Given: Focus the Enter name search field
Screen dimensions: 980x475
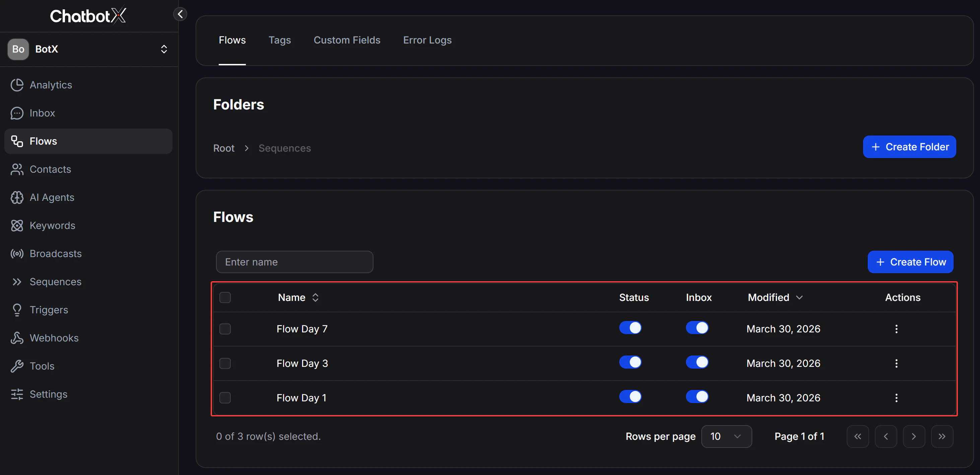Looking at the screenshot, I should (294, 262).
